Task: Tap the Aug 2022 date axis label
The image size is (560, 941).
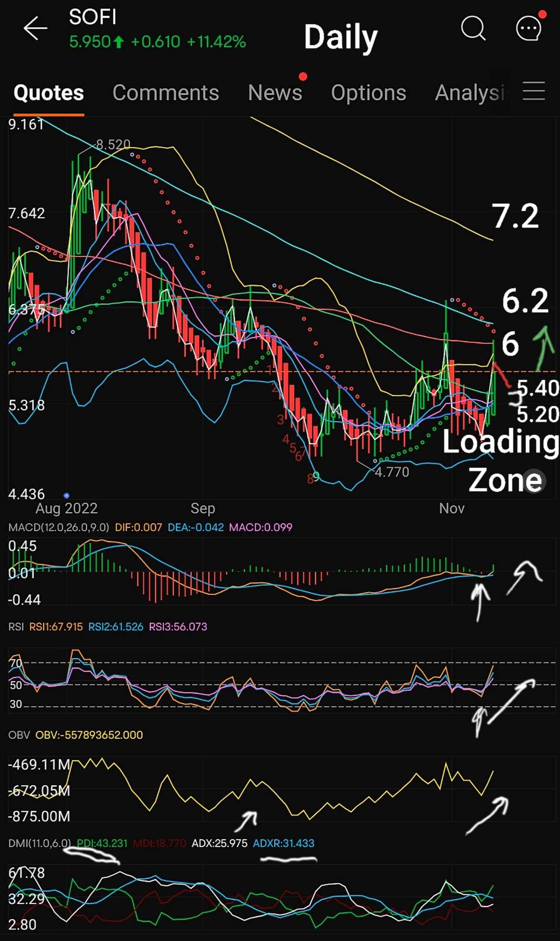Action: [x=66, y=508]
